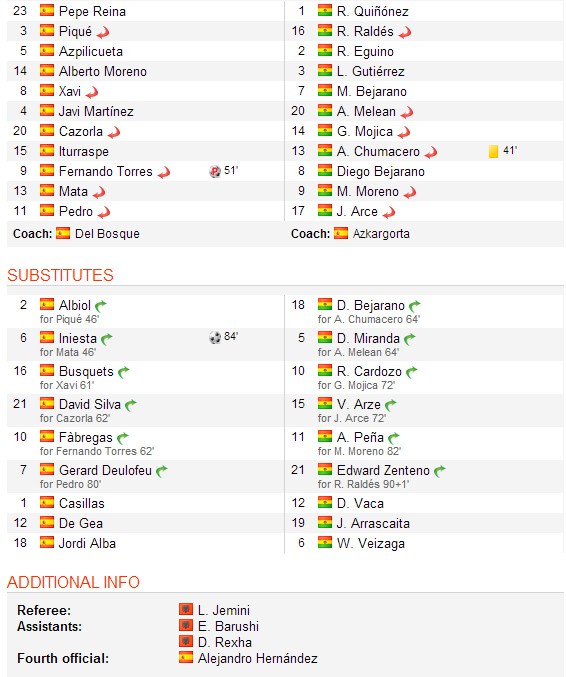Click the green arrow beside Edward Zenteno

(x=439, y=471)
